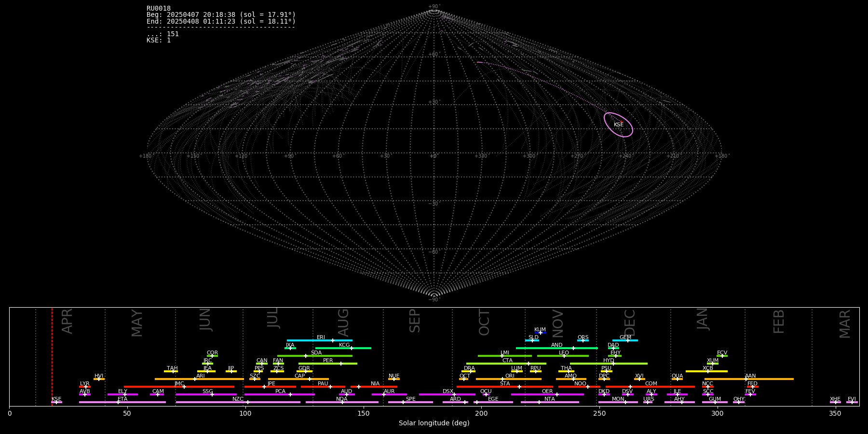Select the DEC month label

[630, 323]
